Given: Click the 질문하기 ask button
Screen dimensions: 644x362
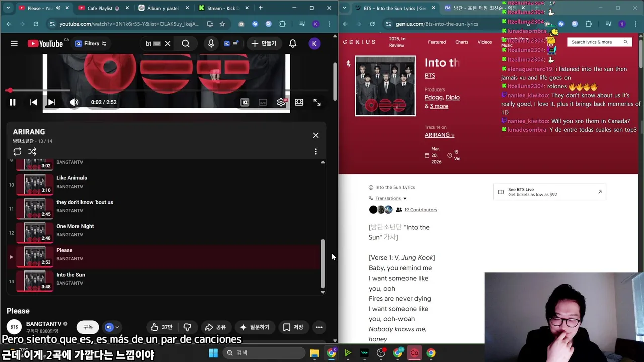Looking at the screenshot, I should [255, 327].
